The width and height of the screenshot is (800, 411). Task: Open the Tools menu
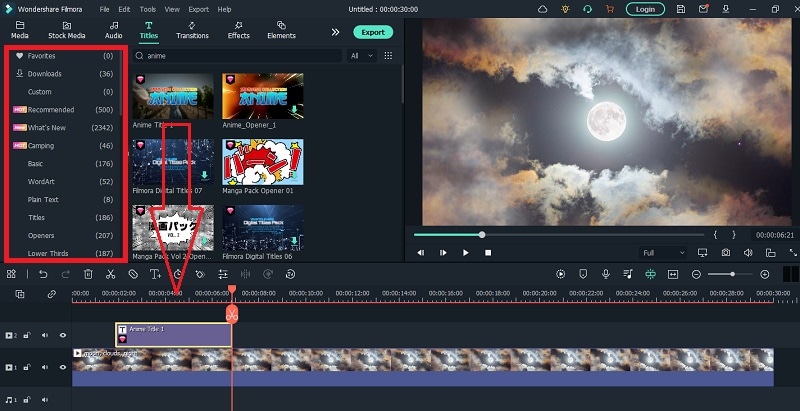148,9
